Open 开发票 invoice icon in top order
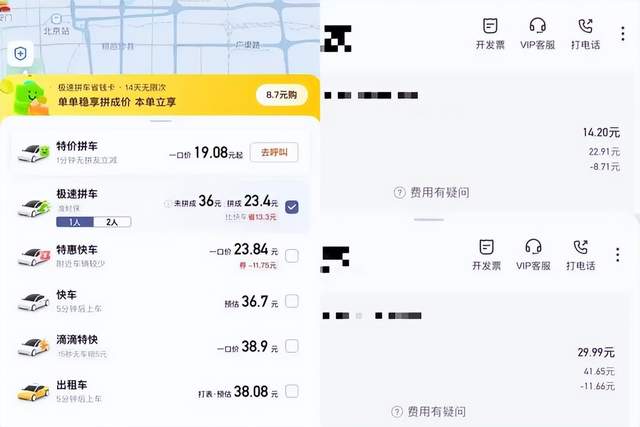This screenshot has width=640, height=427. click(x=490, y=26)
